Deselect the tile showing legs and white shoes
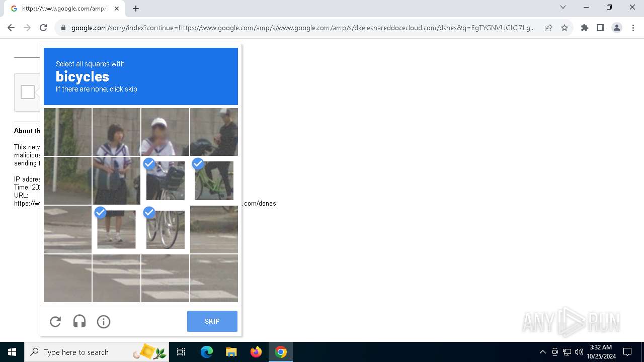Screen dimensions: 644x362 tap(116, 229)
